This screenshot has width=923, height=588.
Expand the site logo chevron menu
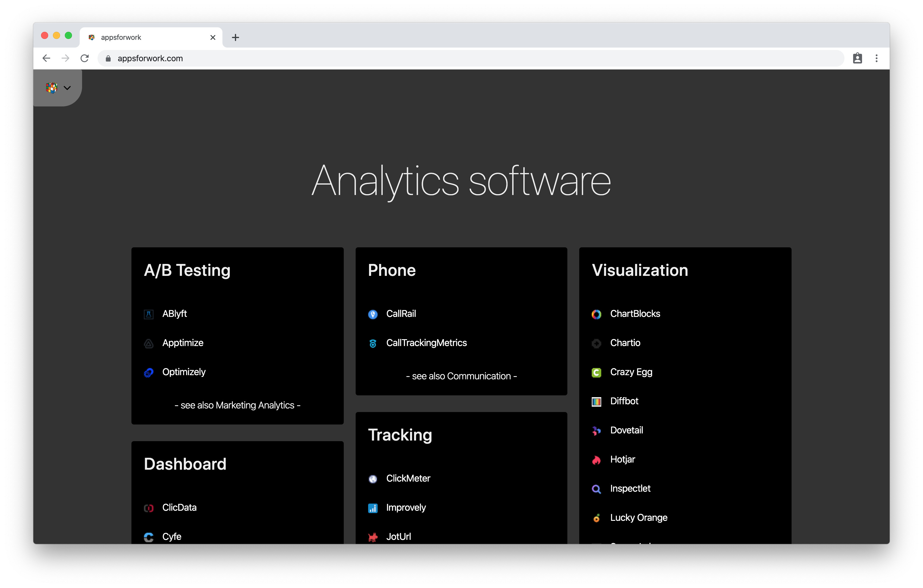(68, 88)
